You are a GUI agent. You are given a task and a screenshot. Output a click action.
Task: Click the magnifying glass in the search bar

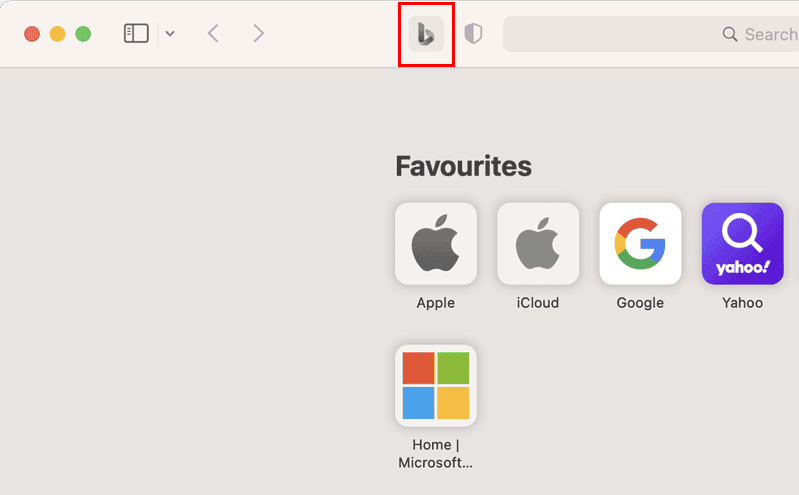(x=730, y=34)
